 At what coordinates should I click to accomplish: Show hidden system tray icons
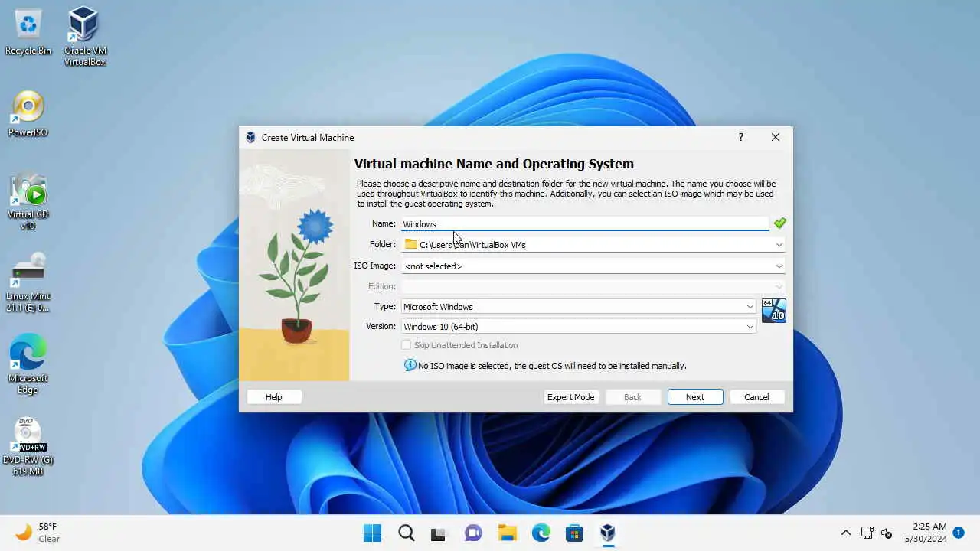846,533
